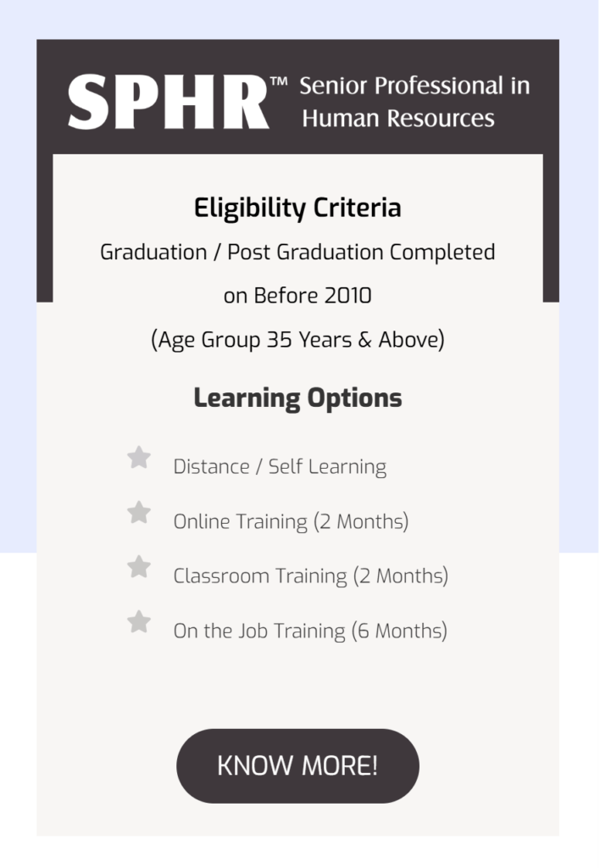
Task: Select the Distance / Self Learning option
Action: [x=280, y=466]
